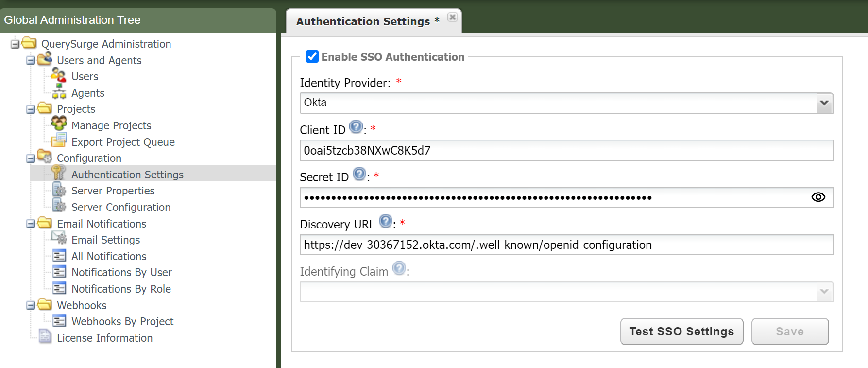Click into the Discovery URL field
The height and width of the screenshot is (368, 868).
coord(567,245)
